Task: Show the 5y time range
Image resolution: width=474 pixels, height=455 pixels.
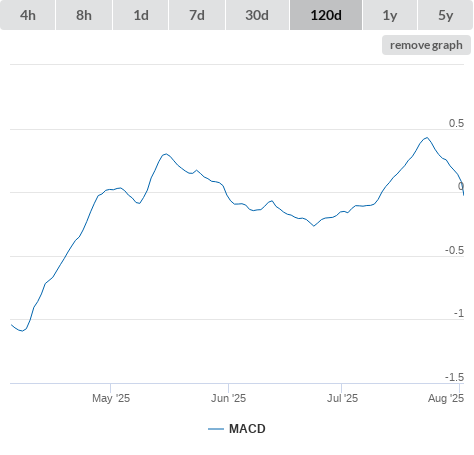Action: point(446,15)
